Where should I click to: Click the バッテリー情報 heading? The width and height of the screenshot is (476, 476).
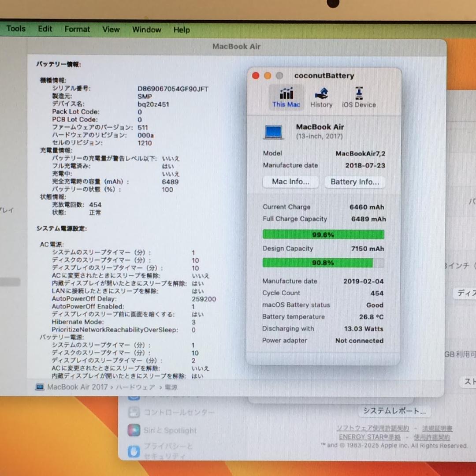[59, 64]
